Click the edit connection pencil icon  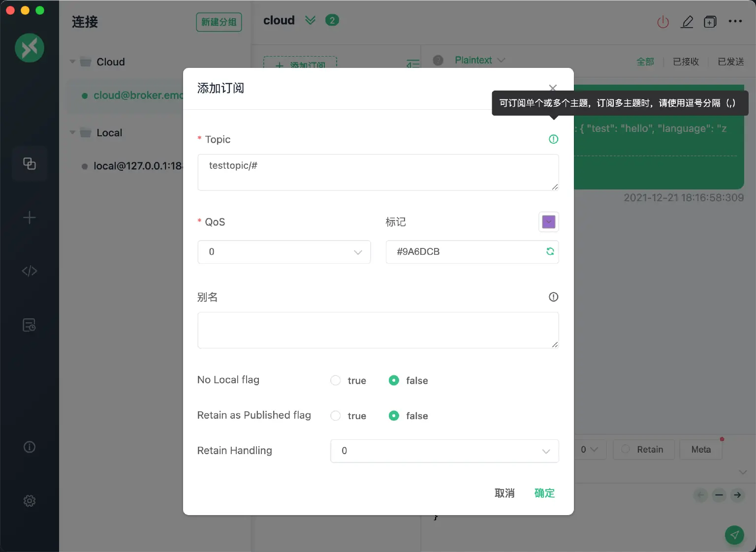click(687, 22)
